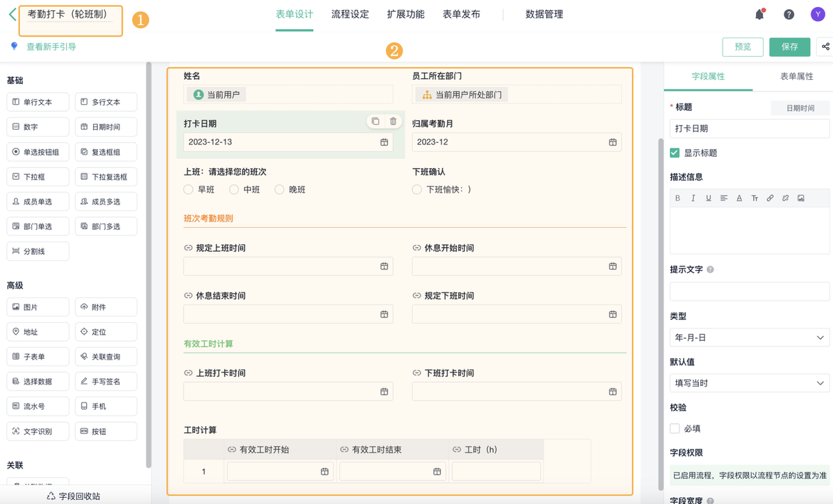833x504 pixels.
Task: Copy the 打卡日期 field
Action: 376,121
